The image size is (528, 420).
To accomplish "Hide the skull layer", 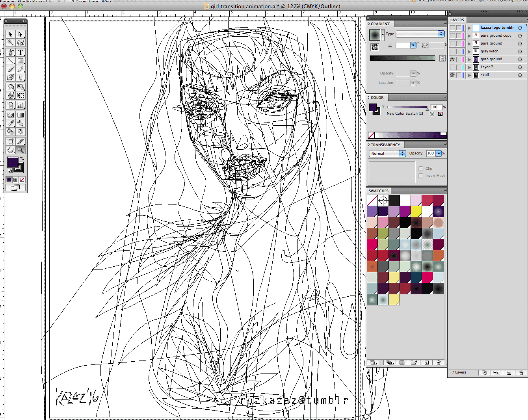I will (x=452, y=75).
